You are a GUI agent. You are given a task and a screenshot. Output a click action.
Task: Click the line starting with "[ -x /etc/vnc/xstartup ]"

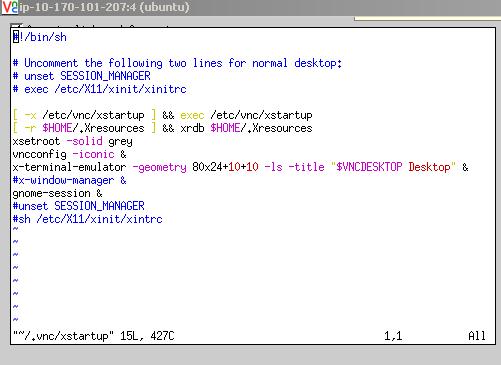click(163, 115)
